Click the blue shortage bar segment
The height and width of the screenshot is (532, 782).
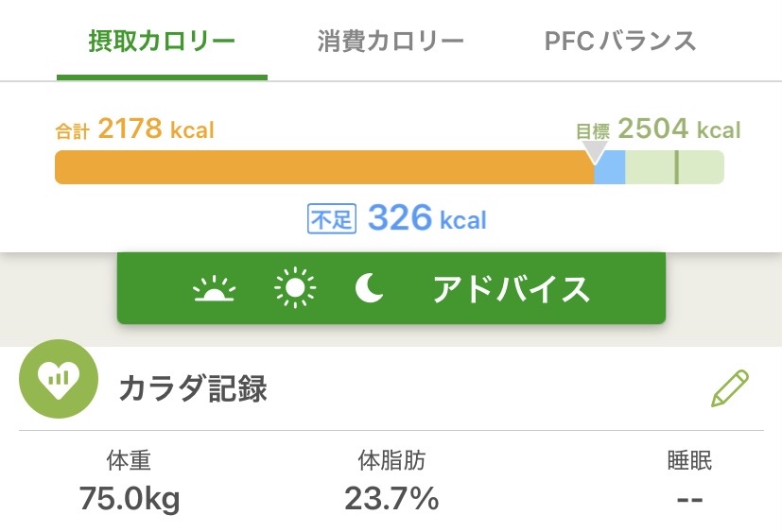pos(611,167)
